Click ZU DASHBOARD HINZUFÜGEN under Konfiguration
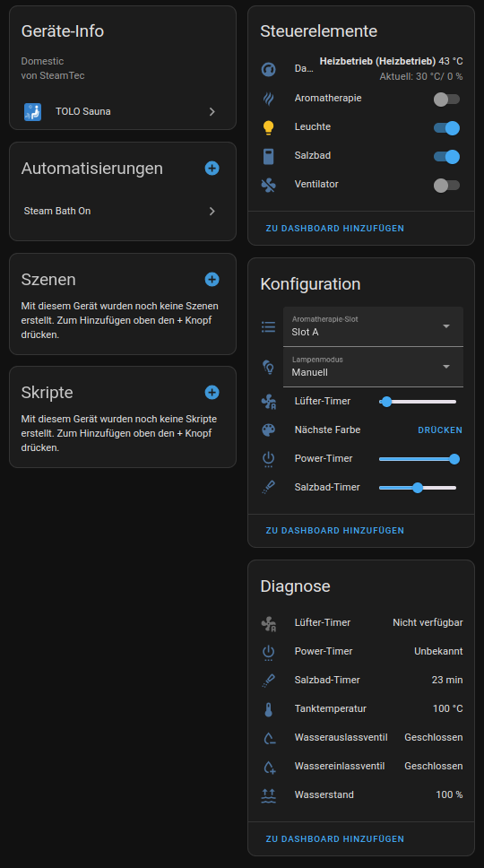 pos(334,530)
